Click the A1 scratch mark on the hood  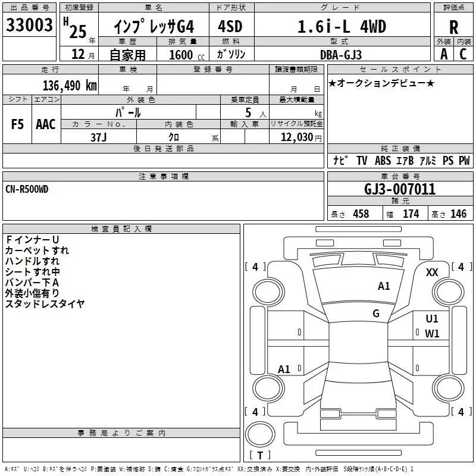tap(384, 286)
